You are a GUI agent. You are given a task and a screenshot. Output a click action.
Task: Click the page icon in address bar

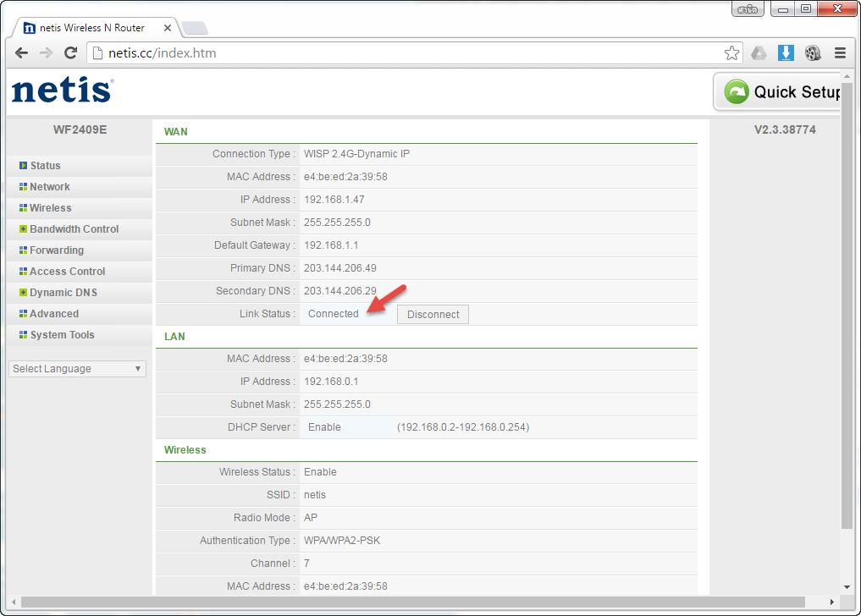97,53
